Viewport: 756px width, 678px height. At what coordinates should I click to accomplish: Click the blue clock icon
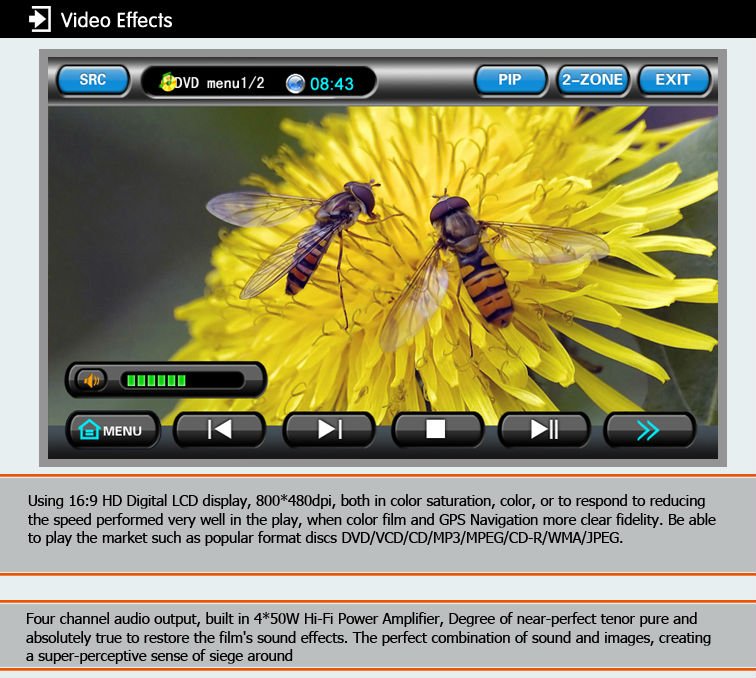pyautogui.click(x=295, y=83)
